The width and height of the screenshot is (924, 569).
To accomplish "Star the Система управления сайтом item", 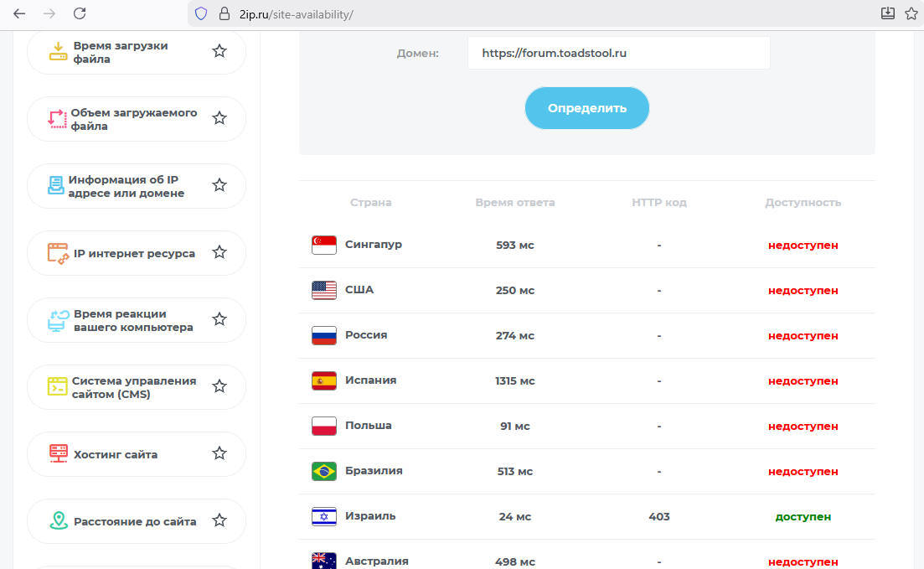I will 219,387.
